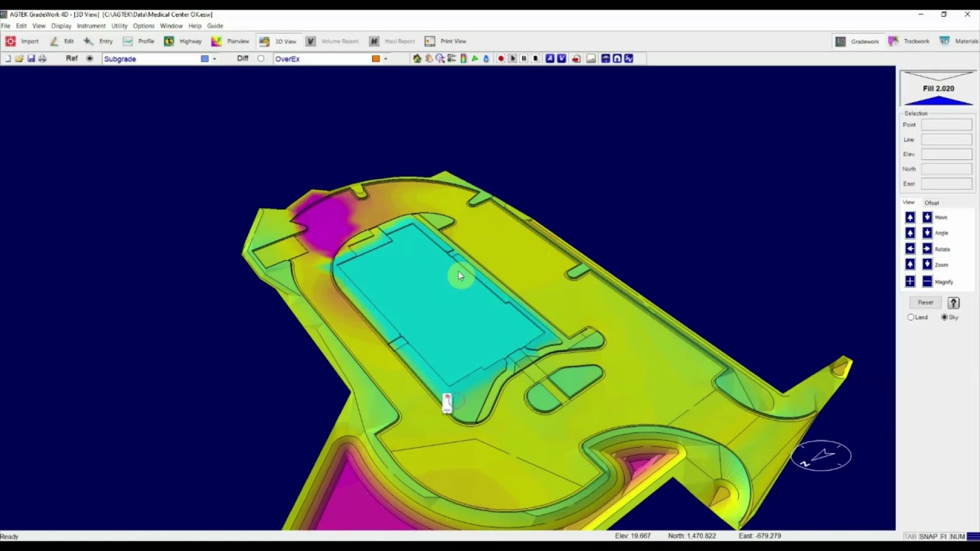Viewport: 980px width, 551px height.
Task: Click the play button
Action: pos(512,59)
